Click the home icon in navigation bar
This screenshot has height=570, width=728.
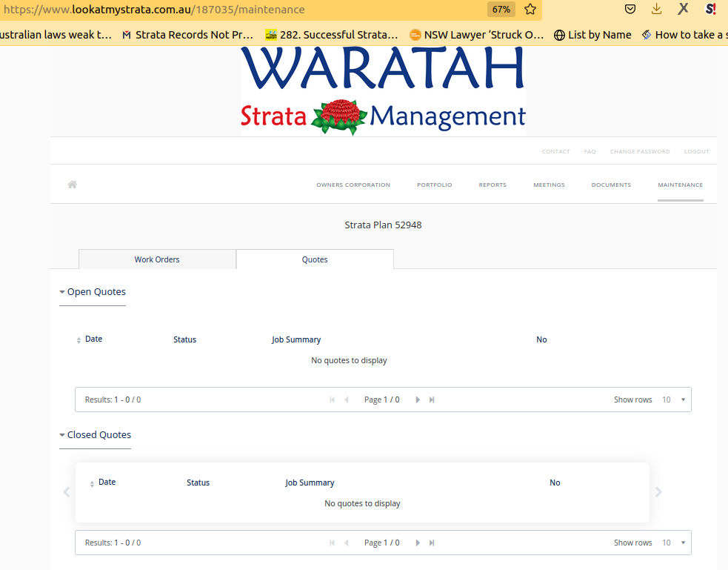point(73,185)
